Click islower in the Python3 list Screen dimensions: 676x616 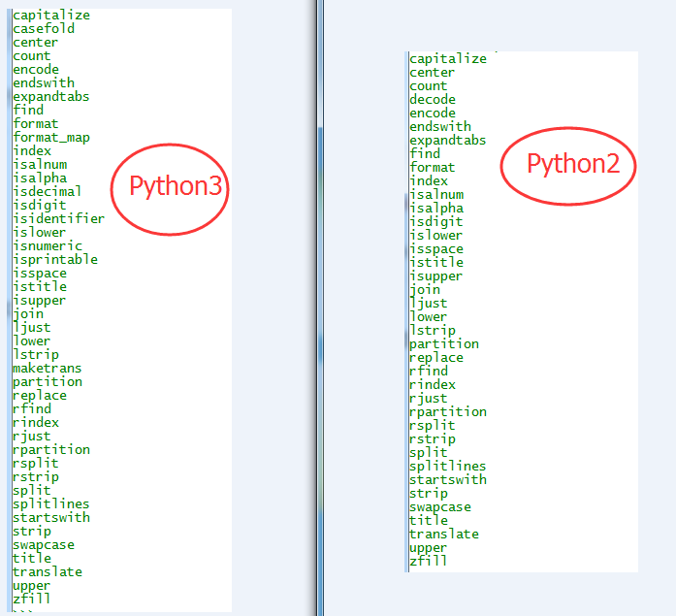39,232
